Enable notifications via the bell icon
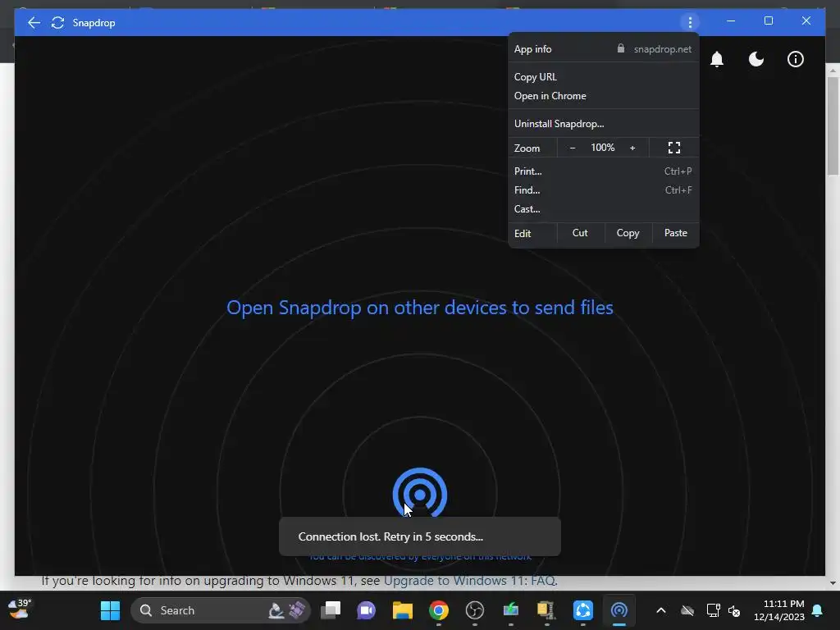Screen dimensions: 840x630 click(717, 59)
